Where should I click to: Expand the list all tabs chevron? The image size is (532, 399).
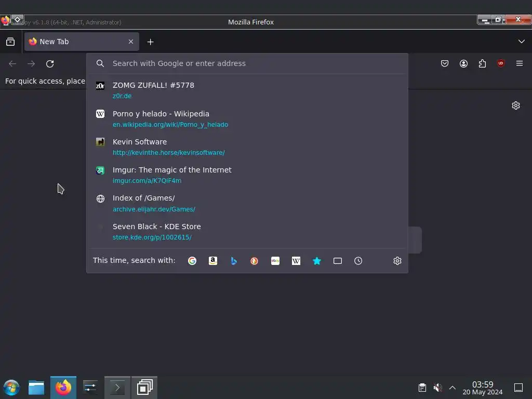[x=522, y=42]
